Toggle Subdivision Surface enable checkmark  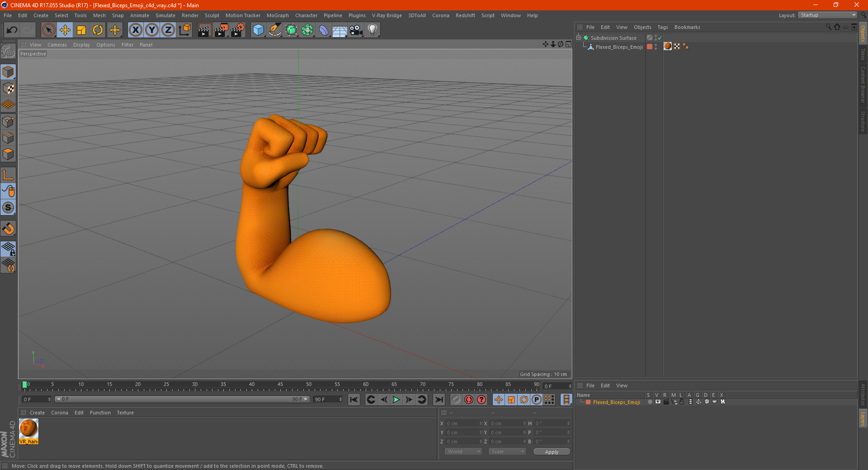click(x=660, y=38)
